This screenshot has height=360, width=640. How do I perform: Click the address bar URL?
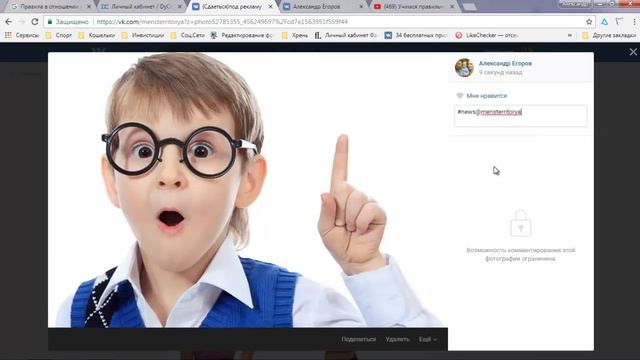click(222, 22)
